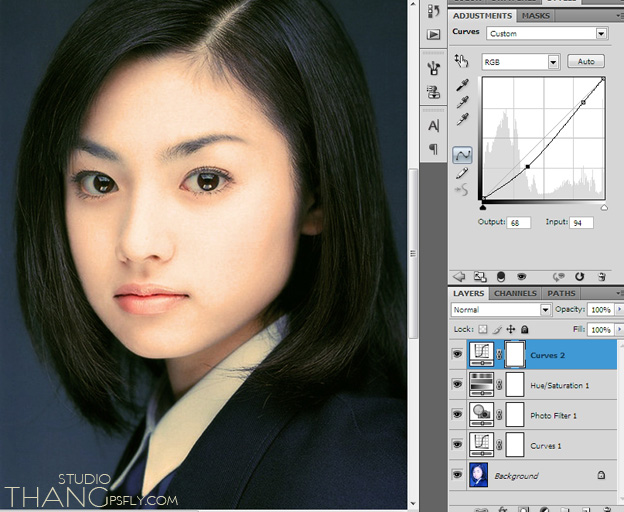Switch to the Layers tab
This screenshot has width=624, height=512.
point(468,294)
